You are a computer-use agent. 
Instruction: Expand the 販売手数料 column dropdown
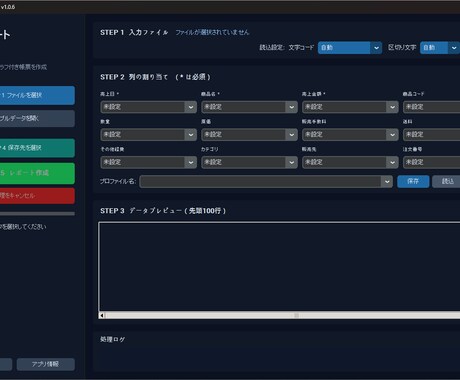tap(350, 135)
